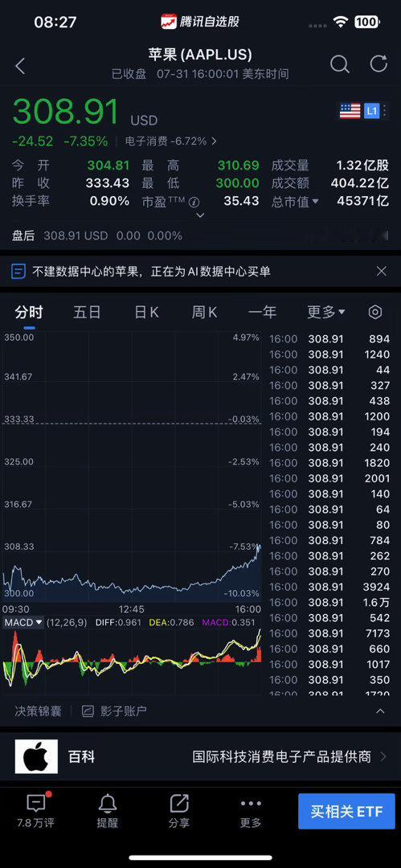The image size is (401, 868).
Task: Tap the back arrow icon
Action: pyautogui.click(x=21, y=67)
